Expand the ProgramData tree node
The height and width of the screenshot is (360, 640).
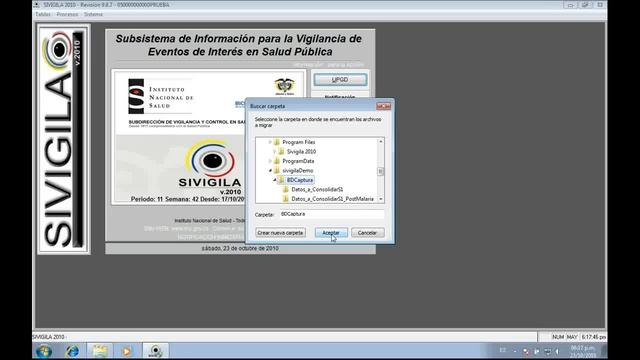tap(270, 161)
